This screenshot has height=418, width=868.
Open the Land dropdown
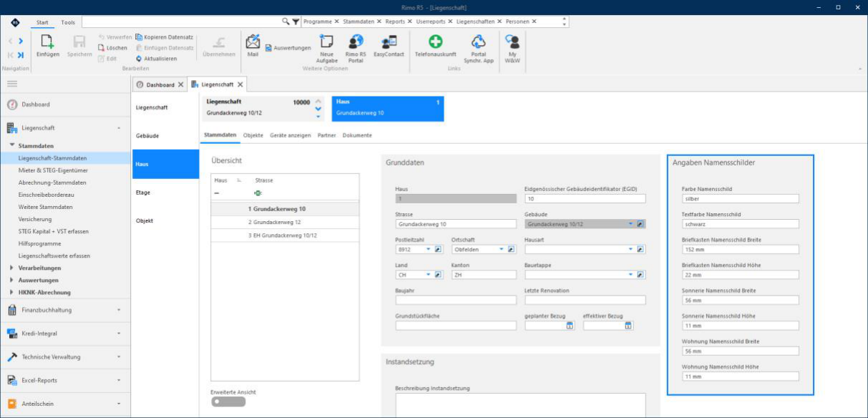429,274
